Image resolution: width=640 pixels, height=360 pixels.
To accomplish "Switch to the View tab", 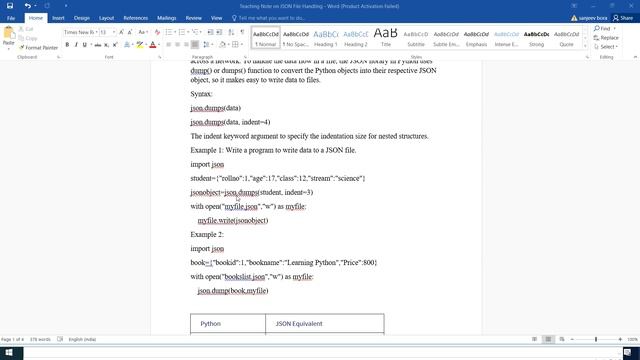I will (216, 18).
